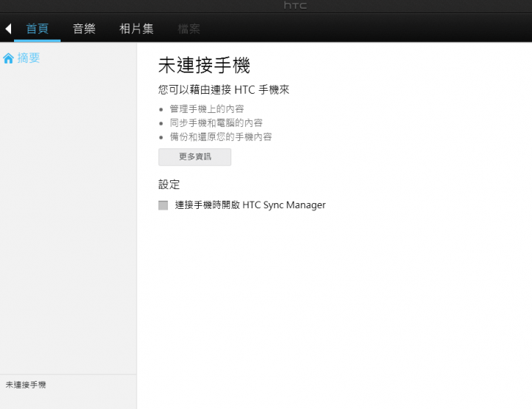
Task: Click the 未連接手機 main heading
Action: pyautogui.click(x=204, y=66)
